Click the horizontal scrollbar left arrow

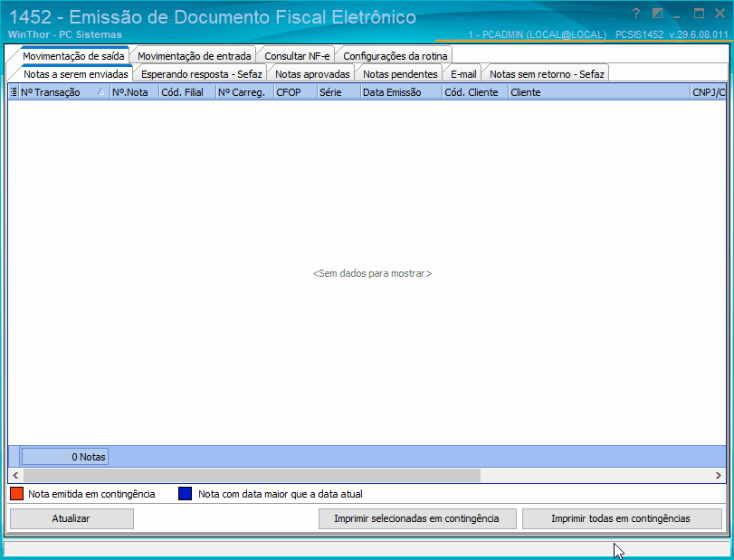click(x=15, y=475)
